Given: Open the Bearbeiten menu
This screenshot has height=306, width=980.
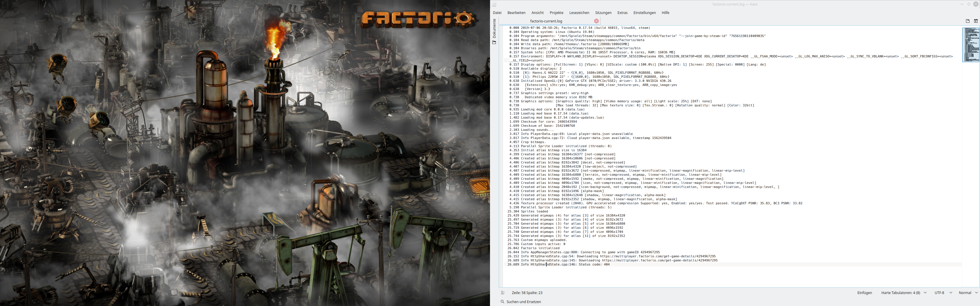Looking at the screenshot, I should (x=516, y=13).
